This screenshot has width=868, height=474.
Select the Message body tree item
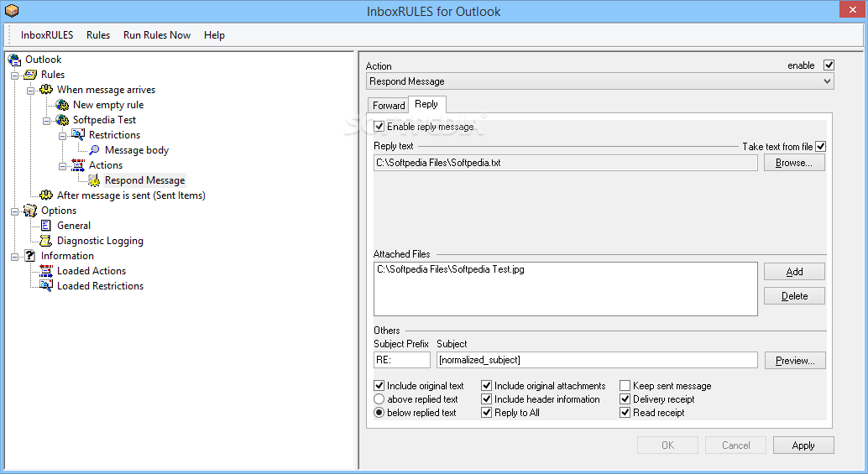136,150
